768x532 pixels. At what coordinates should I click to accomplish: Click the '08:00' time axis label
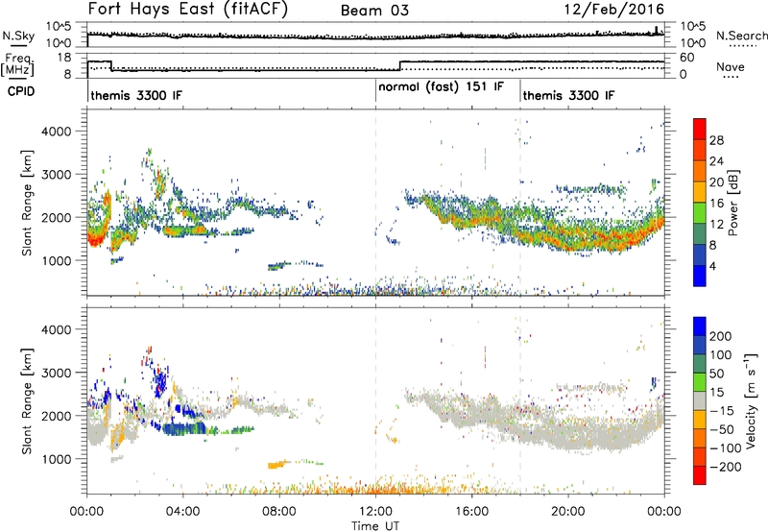278,512
